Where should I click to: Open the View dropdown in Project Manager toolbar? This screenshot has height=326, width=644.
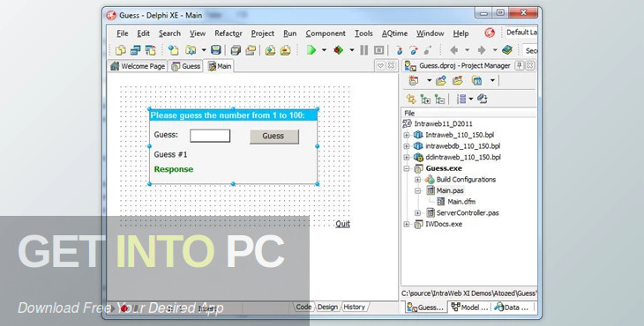(x=492, y=80)
